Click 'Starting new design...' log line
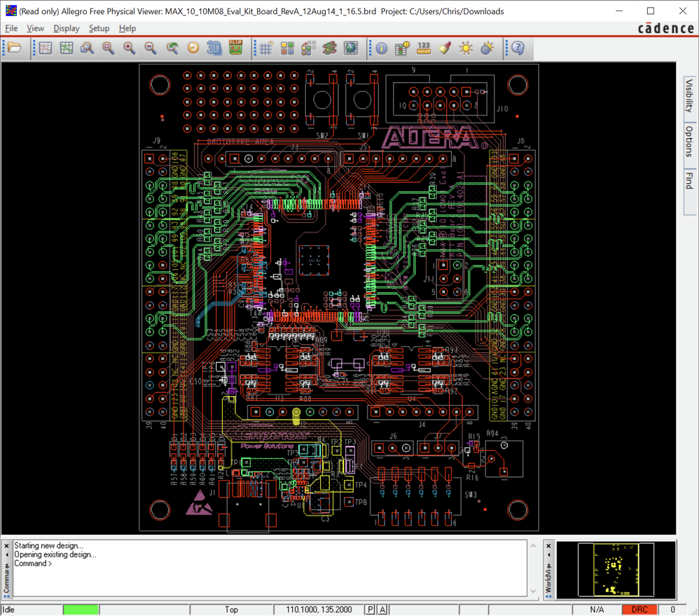This screenshot has width=699, height=616. tap(48, 545)
